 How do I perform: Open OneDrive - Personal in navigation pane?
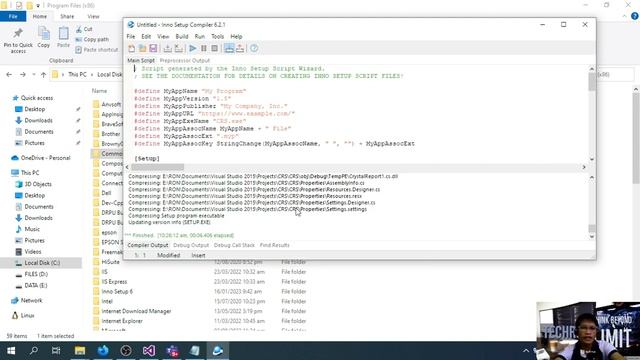(41, 158)
